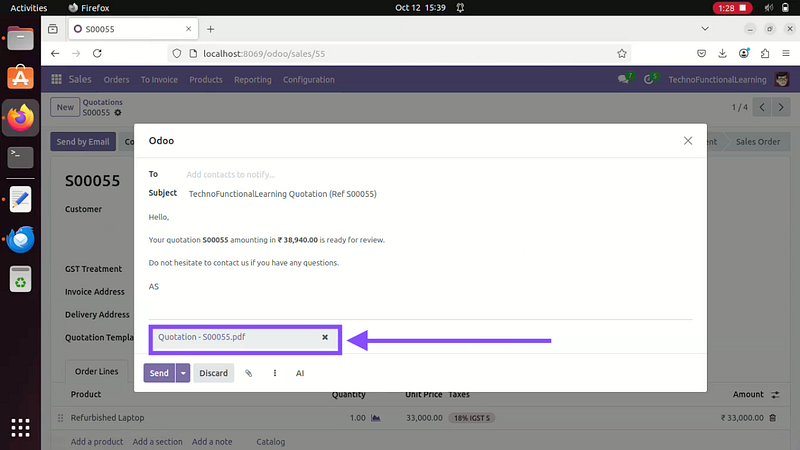Close the Odoo email dialog
Image resolution: width=800 pixels, height=450 pixels.
(x=688, y=141)
